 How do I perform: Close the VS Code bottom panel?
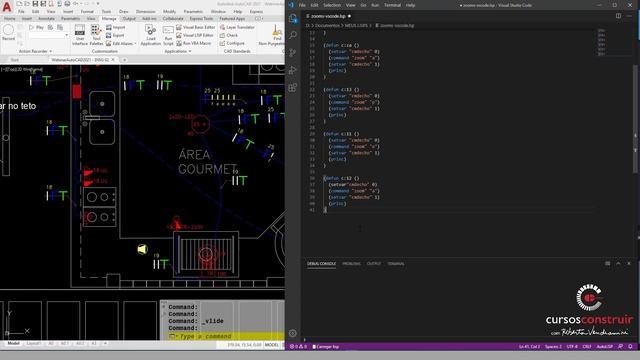pos(629,264)
